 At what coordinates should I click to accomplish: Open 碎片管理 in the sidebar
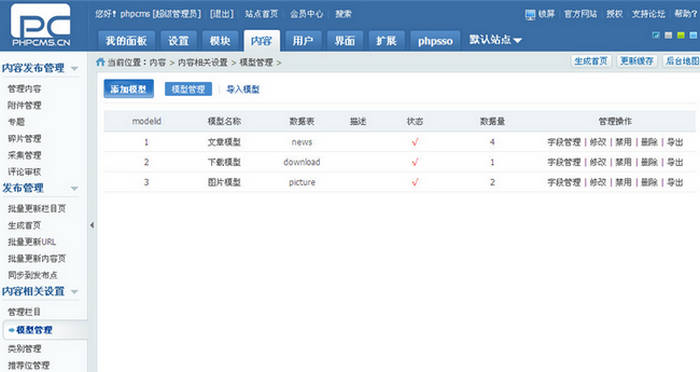pos(25,138)
